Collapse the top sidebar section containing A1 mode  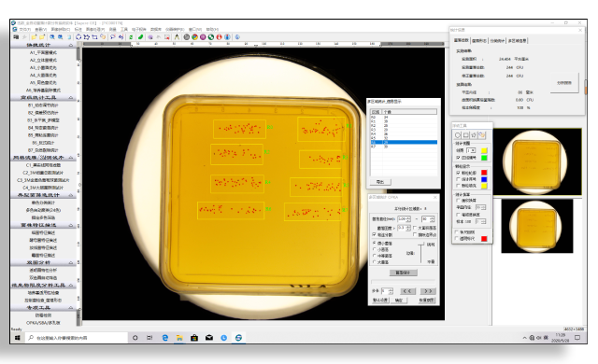click(71, 45)
